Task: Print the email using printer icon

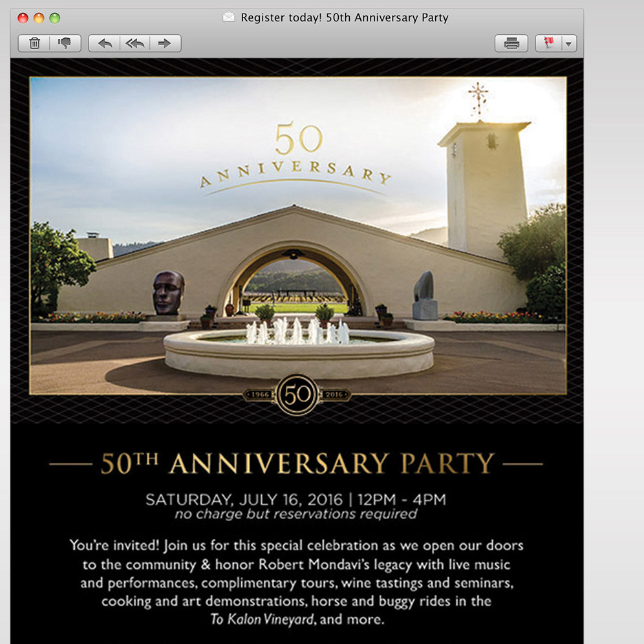Action: click(511, 43)
